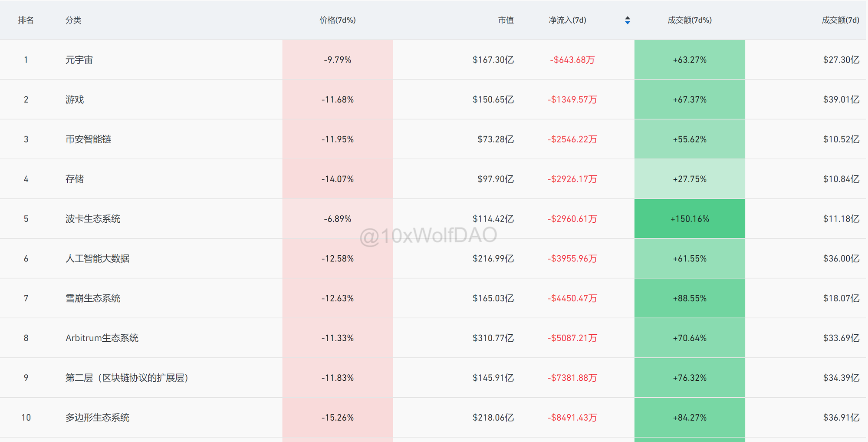This screenshot has height=442, width=868.
Task: Click market cap $216.99亿
Action: [x=493, y=259]
